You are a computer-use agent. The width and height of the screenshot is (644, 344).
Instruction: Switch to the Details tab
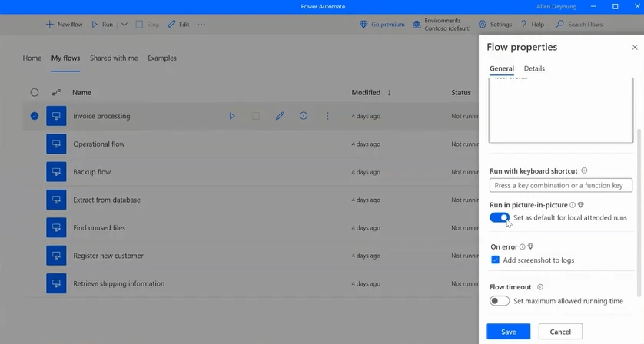(534, 68)
